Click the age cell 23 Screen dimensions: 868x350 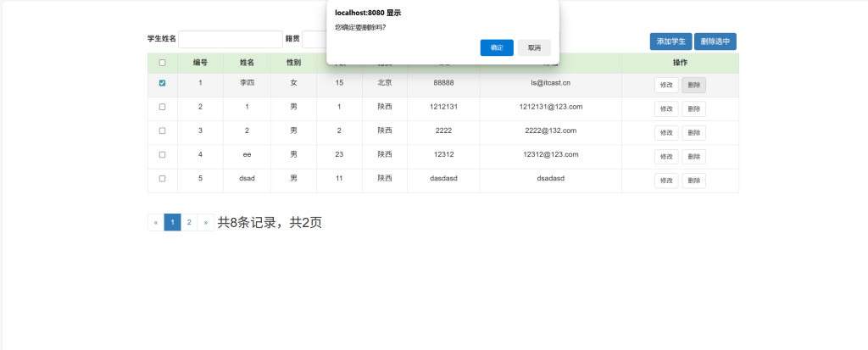[339, 154]
